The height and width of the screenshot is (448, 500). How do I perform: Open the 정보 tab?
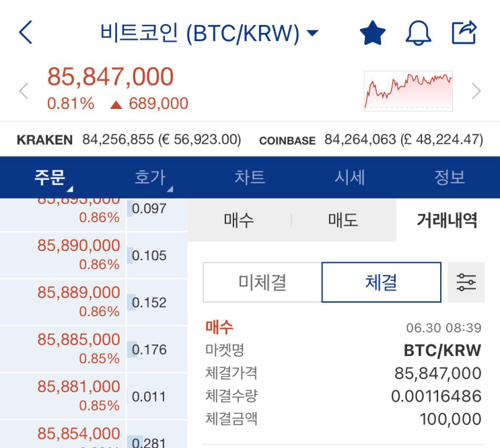tap(450, 178)
